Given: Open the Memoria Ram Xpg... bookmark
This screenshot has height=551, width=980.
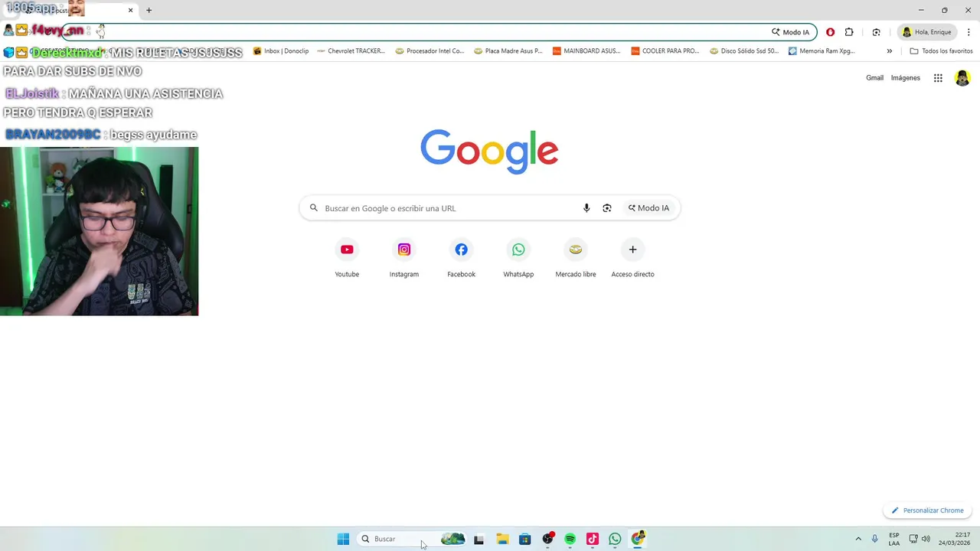Looking at the screenshot, I should click(x=822, y=51).
